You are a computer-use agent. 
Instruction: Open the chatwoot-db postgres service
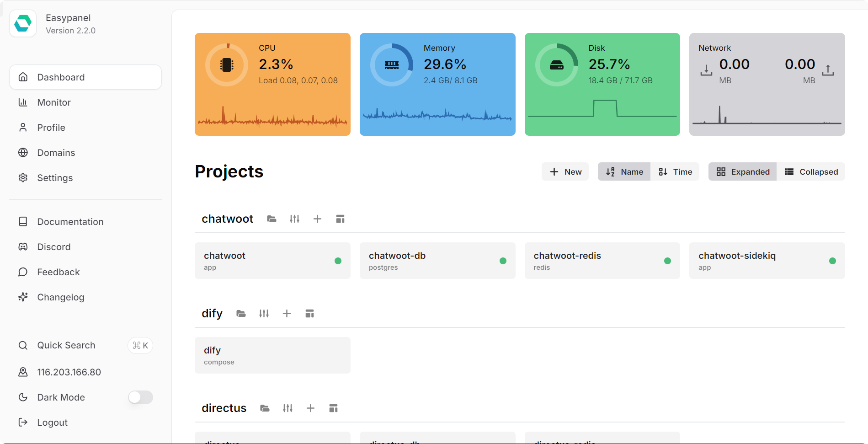437,261
